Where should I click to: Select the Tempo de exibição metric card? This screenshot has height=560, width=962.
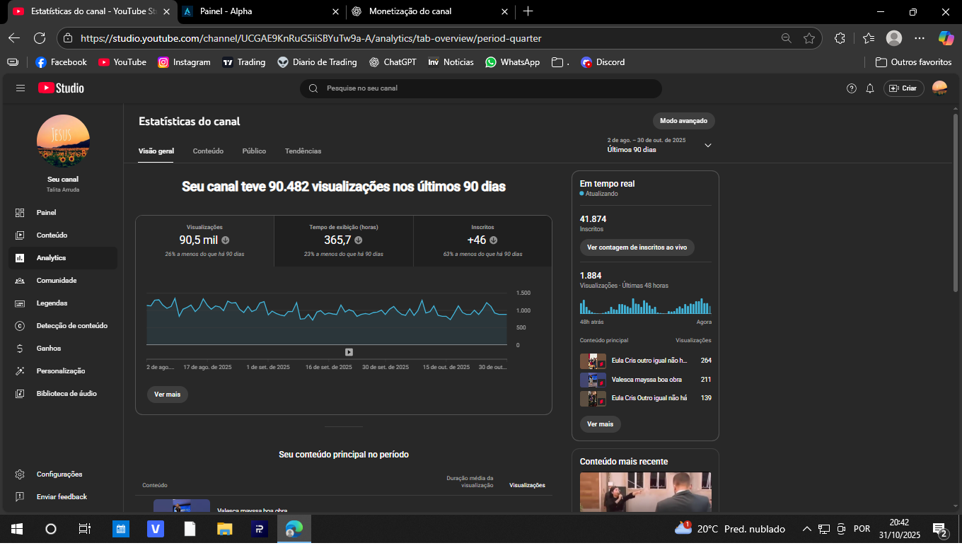coord(343,241)
